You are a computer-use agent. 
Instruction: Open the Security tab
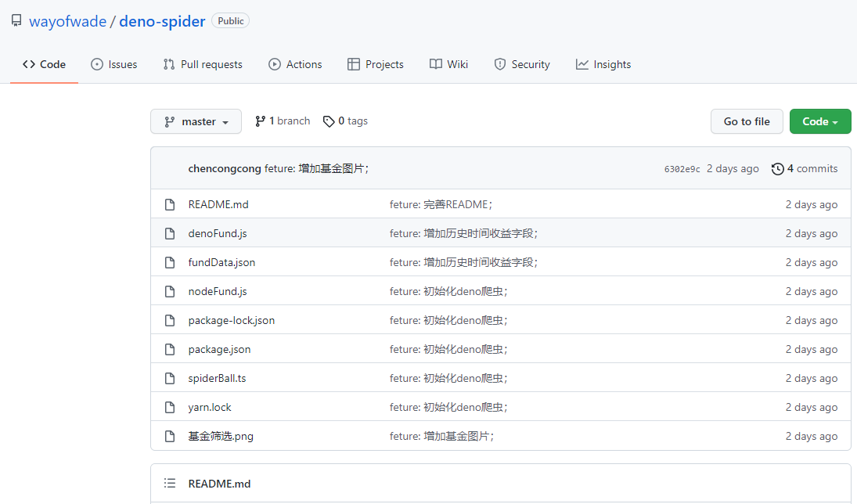point(522,64)
